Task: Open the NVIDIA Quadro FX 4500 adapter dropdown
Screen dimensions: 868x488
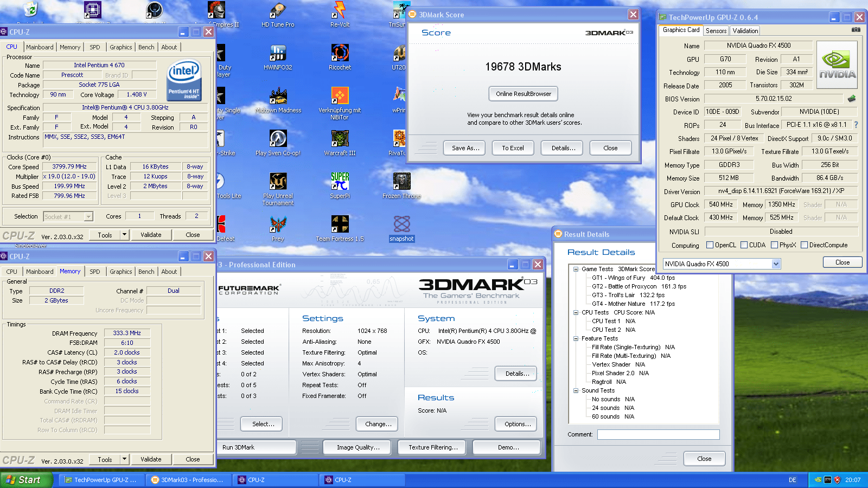Action: (776, 264)
